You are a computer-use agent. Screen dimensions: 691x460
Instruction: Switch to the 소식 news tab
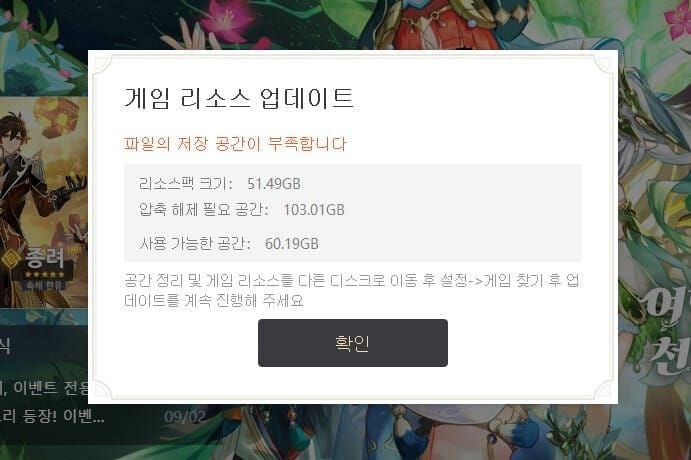5,347
